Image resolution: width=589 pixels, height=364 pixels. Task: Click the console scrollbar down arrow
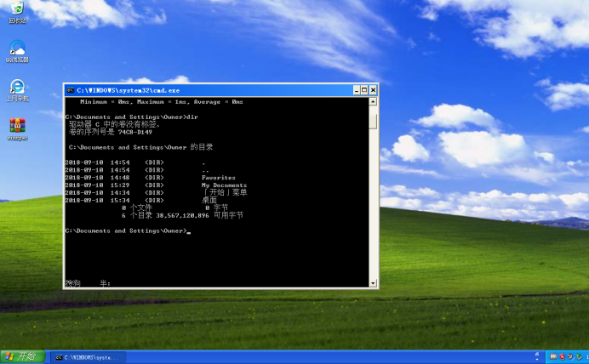click(x=373, y=283)
